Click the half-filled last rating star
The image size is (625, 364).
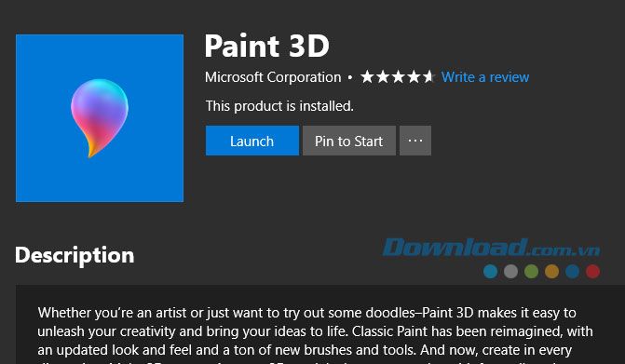tap(428, 76)
